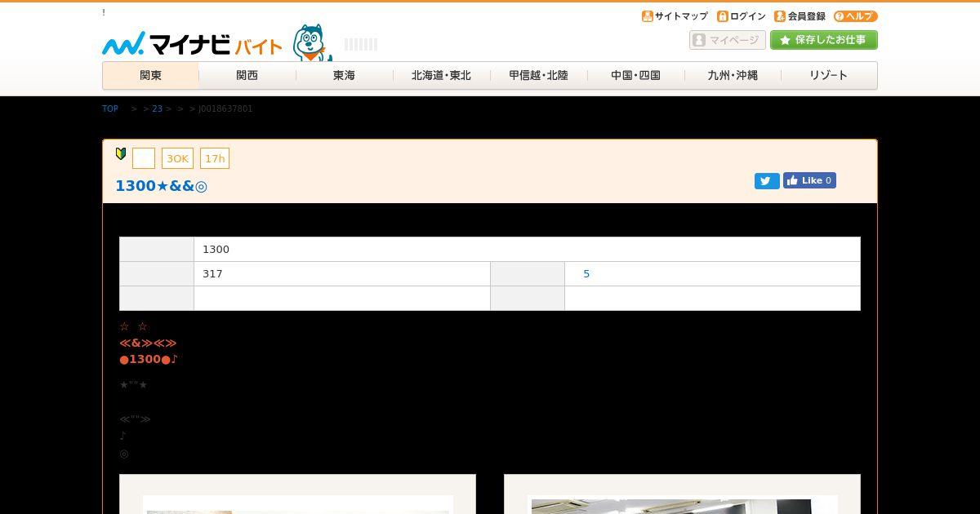Open the job title 1300★&&◎
This screenshot has width=980, height=514.
pyautogui.click(x=162, y=186)
